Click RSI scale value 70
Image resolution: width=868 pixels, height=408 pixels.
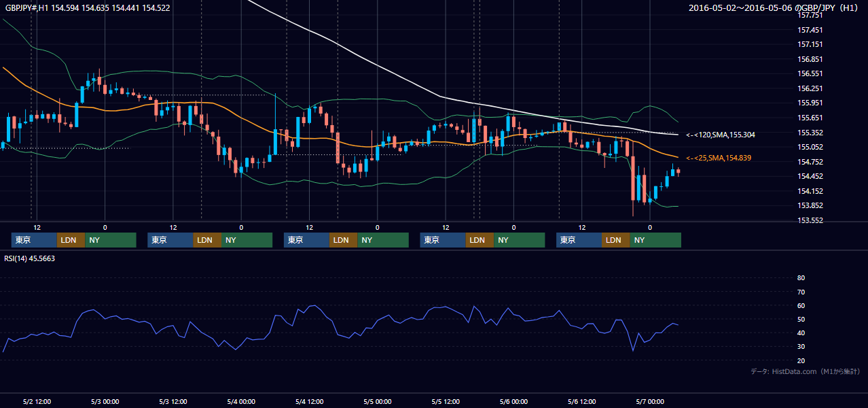click(x=801, y=292)
